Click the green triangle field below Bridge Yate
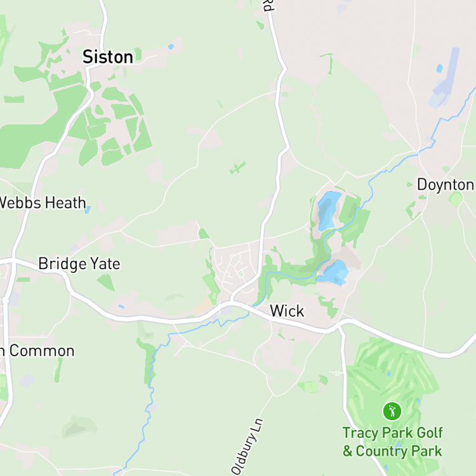476x476 pixels. (x=107, y=282)
